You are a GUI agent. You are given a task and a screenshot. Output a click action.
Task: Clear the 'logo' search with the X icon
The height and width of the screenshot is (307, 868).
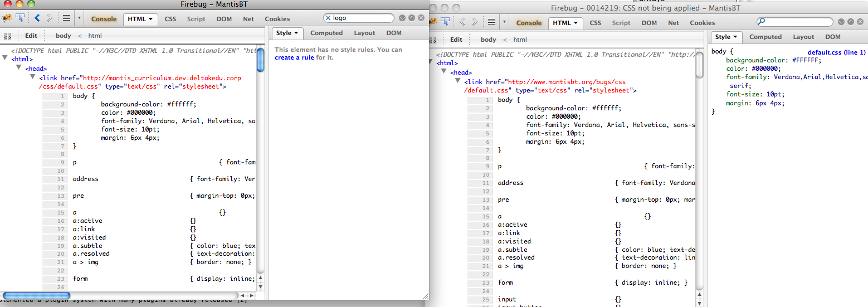click(328, 18)
